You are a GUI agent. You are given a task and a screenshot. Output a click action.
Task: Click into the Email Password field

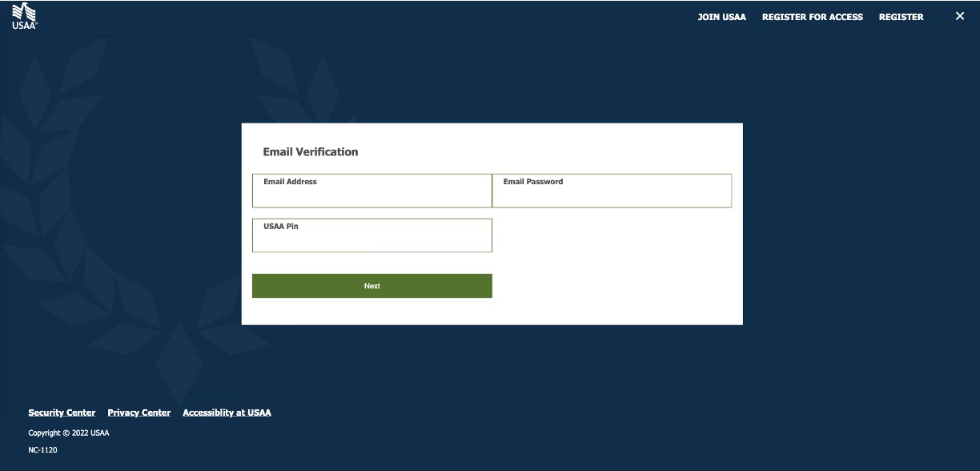(612, 195)
